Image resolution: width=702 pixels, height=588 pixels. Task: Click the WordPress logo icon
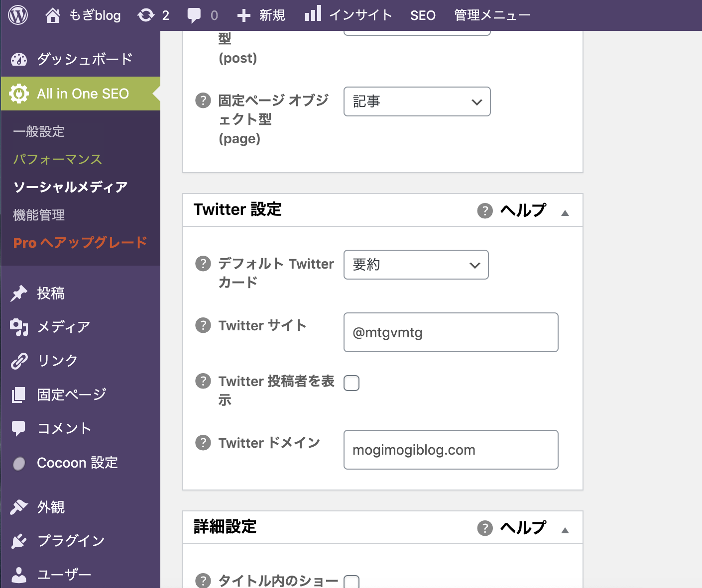pyautogui.click(x=17, y=15)
